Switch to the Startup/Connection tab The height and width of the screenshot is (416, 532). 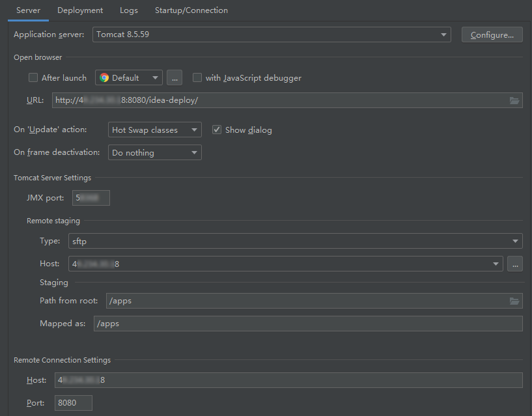191,10
